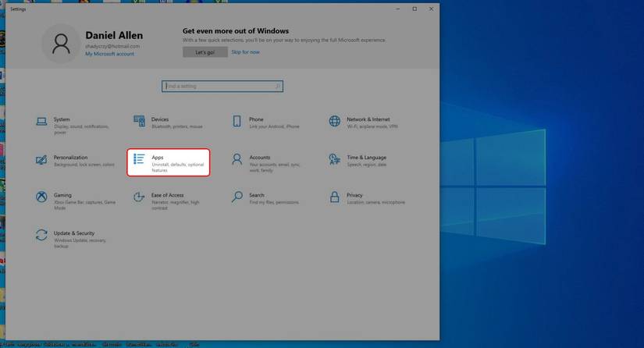Select the Accounts category label
Image resolution: width=644 pixels, height=348 pixels.
pos(260,157)
